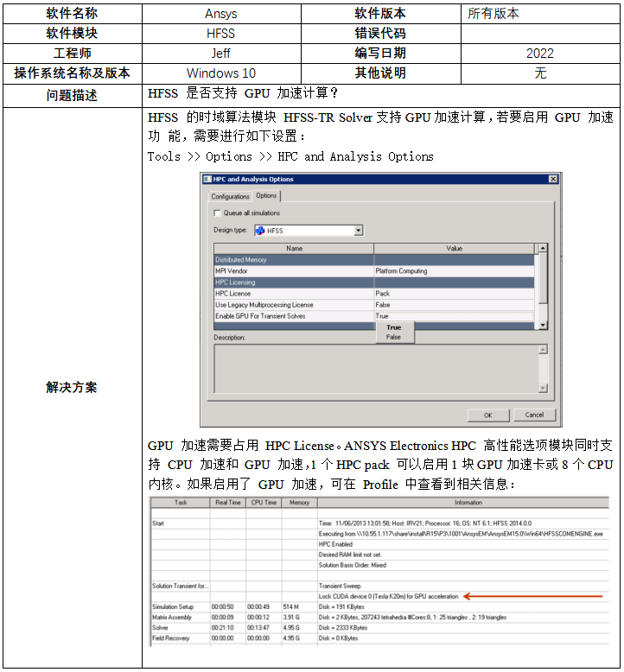
Task: Open the Design type dropdown
Action: tap(358, 231)
